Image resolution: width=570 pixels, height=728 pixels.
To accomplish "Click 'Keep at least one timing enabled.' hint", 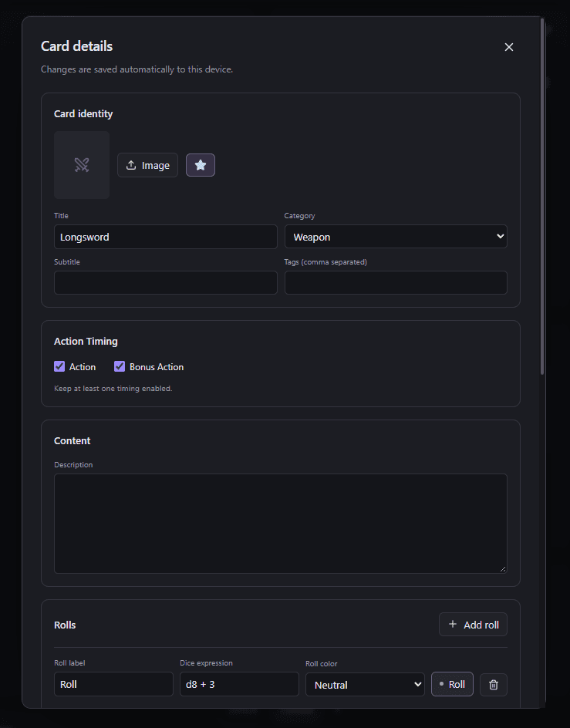I will [113, 388].
